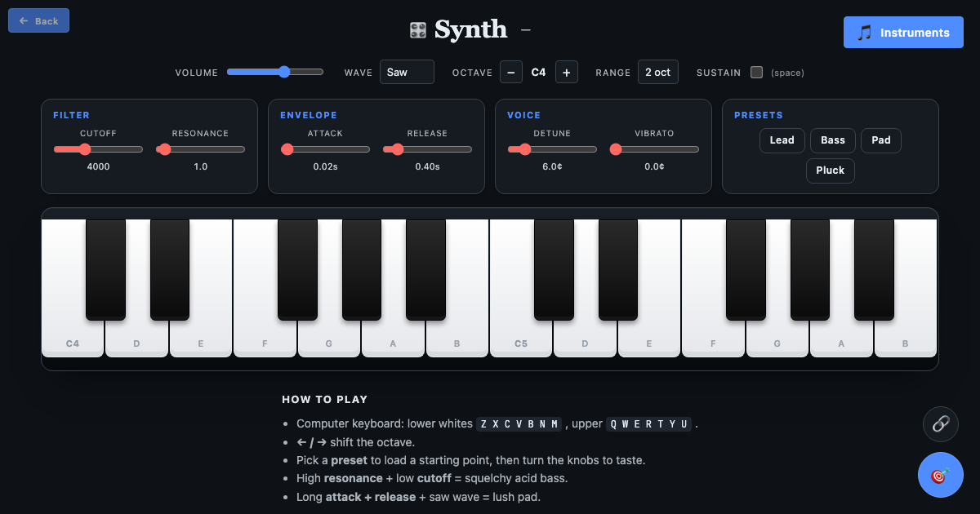Viewport: 980px width, 514px height.
Task: Click the Back button
Action: (x=38, y=20)
